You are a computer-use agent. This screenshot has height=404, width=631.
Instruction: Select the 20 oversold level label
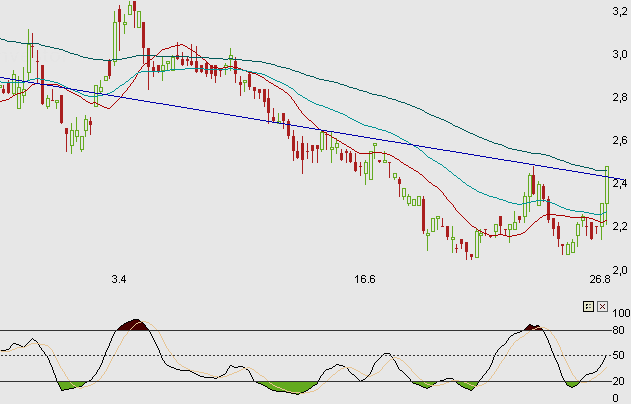[x=620, y=381]
